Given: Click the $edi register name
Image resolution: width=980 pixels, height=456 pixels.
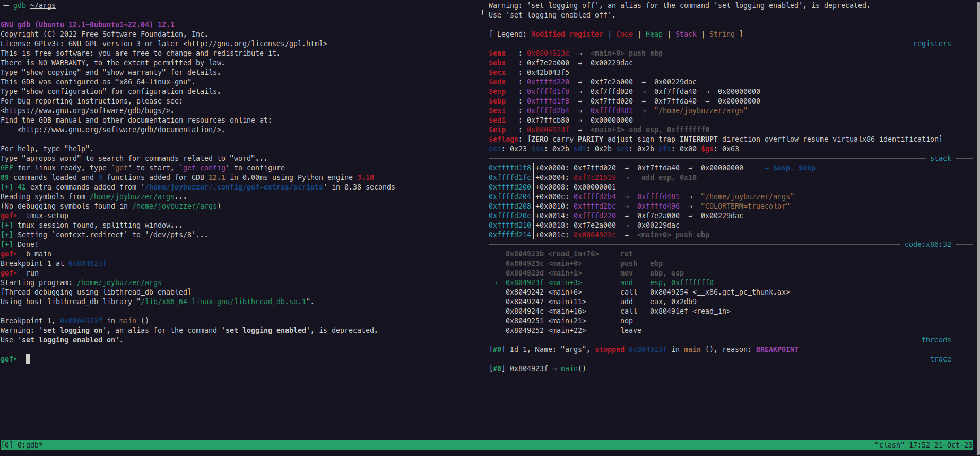Looking at the screenshot, I should [x=497, y=120].
